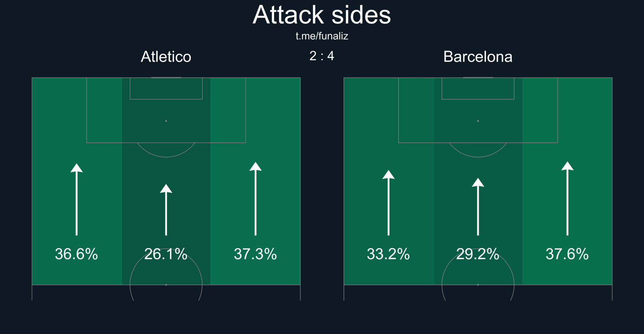Select the Atletico team name

click(x=166, y=57)
